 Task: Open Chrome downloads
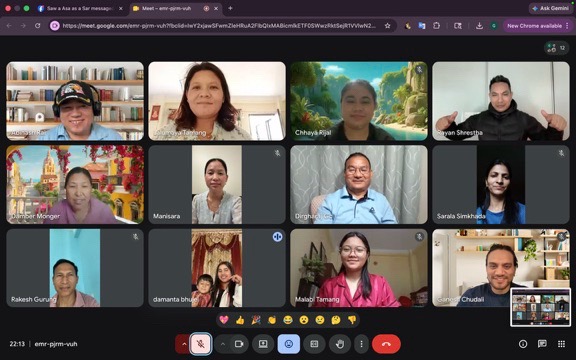479,26
